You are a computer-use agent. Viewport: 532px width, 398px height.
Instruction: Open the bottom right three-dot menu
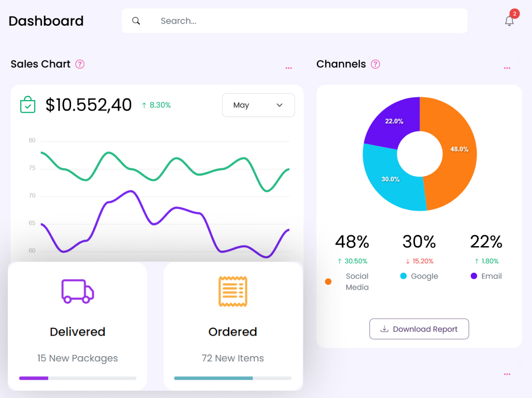(x=507, y=374)
